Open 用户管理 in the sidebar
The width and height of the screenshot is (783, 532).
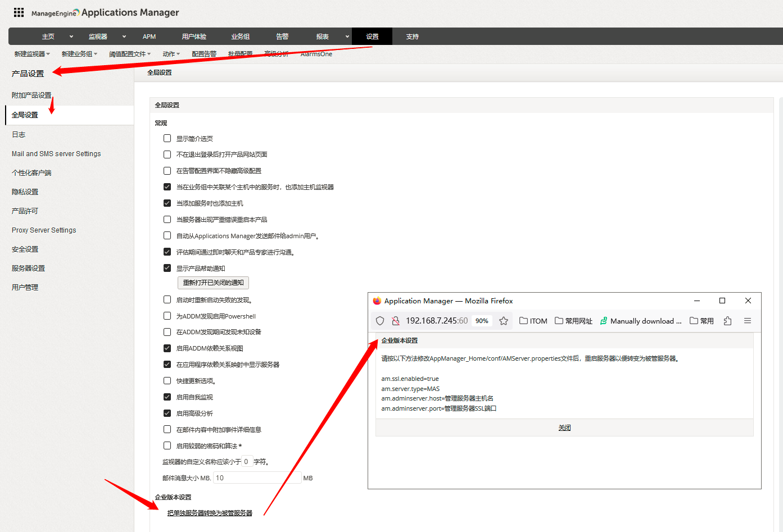(25, 288)
